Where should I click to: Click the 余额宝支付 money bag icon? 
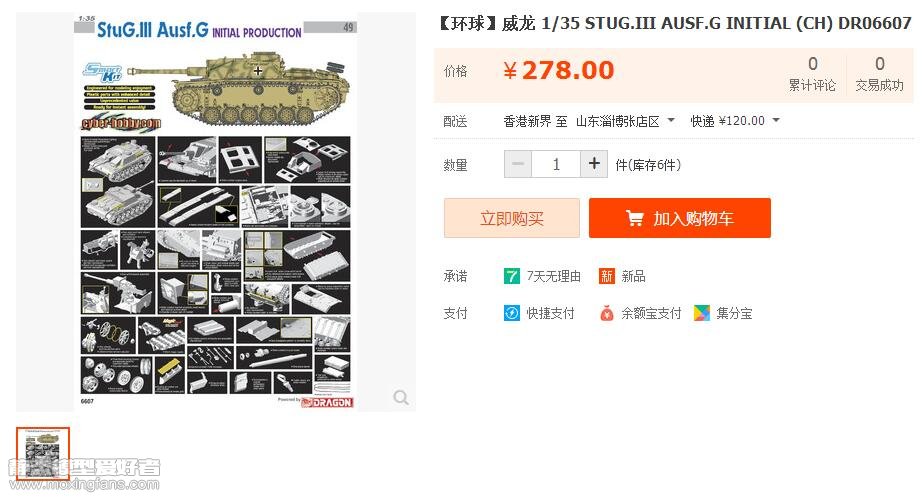(x=606, y=313)
